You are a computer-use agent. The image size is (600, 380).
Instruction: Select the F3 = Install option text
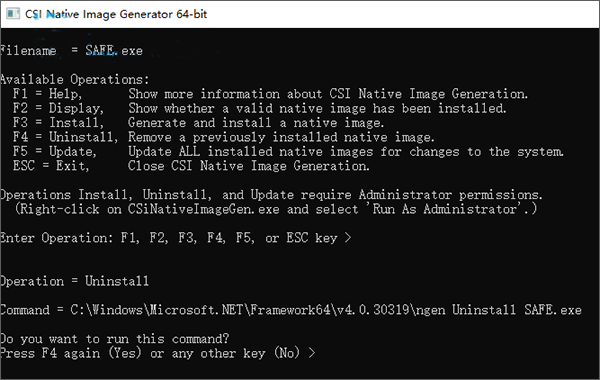[58, 122]
